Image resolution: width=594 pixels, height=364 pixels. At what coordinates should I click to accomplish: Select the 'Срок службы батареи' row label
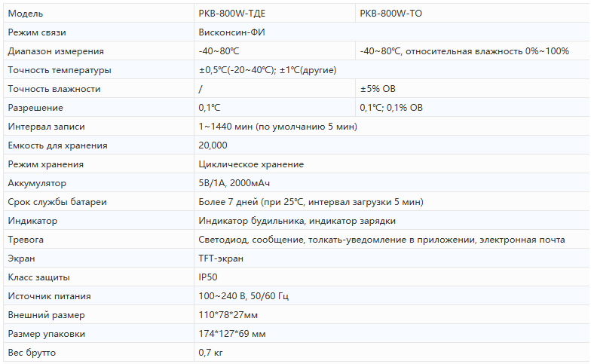57,202
